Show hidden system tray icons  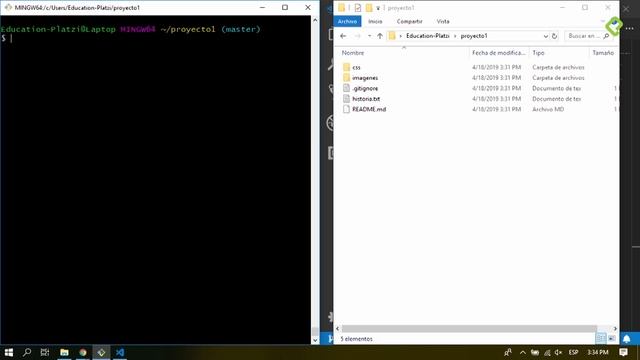coord(522,352)
